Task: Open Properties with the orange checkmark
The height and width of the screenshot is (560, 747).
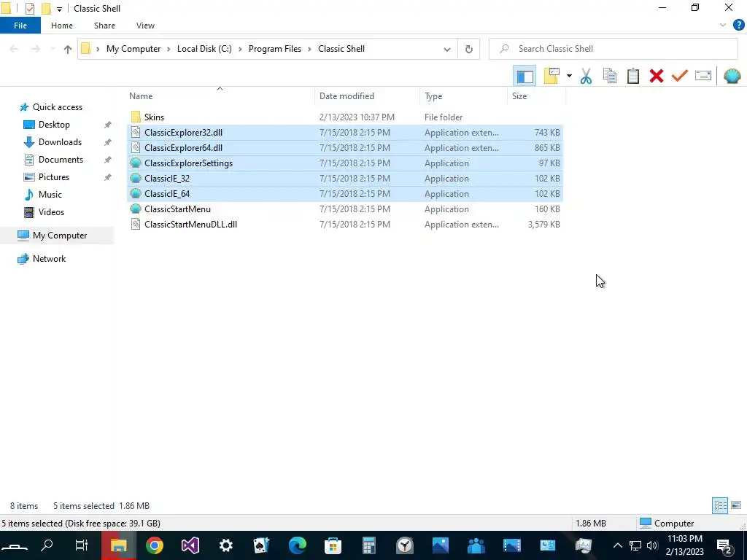Action: pos(680,76)
